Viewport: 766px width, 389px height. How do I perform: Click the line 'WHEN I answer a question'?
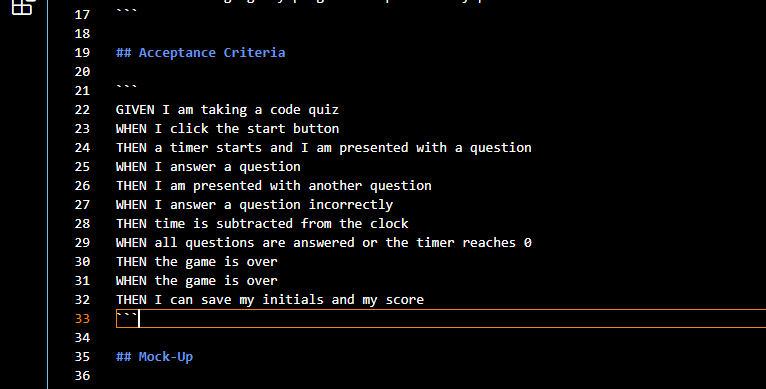pyautogui.click(x=208, y=167)
